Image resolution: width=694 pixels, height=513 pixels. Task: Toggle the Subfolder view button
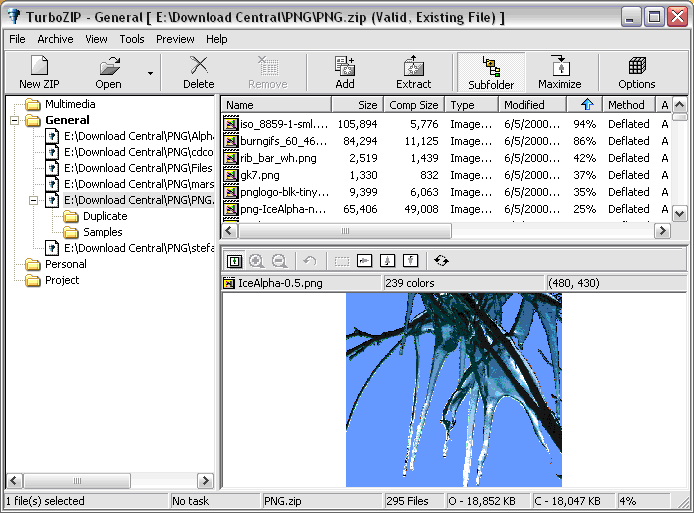click(x=491, y=72)
